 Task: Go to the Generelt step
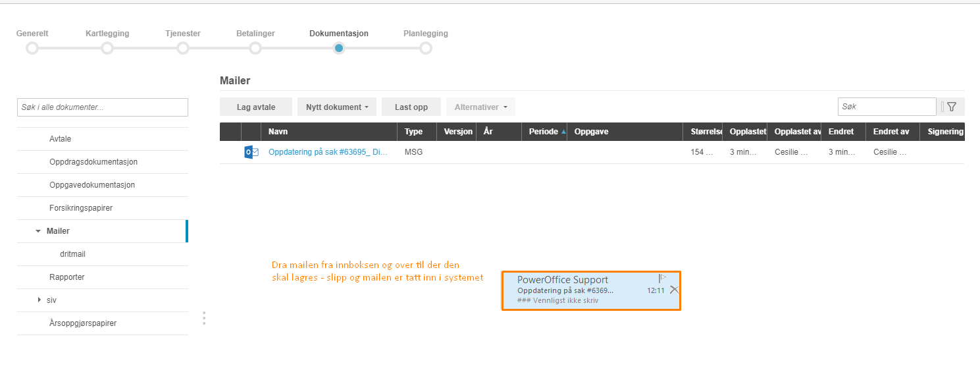click(32, 47)
